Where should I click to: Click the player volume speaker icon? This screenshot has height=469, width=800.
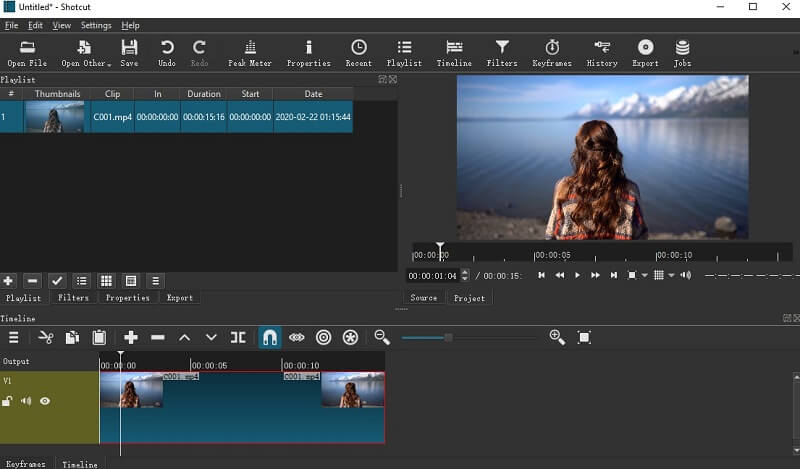(x=686, y=275)
